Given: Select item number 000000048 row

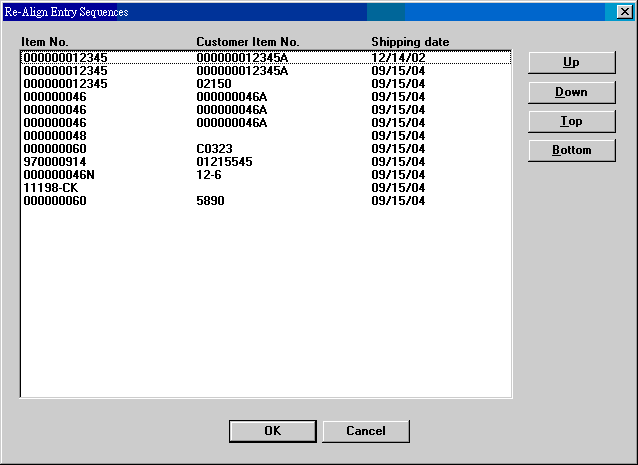Looking at the screenshot, I should point(55,136).
